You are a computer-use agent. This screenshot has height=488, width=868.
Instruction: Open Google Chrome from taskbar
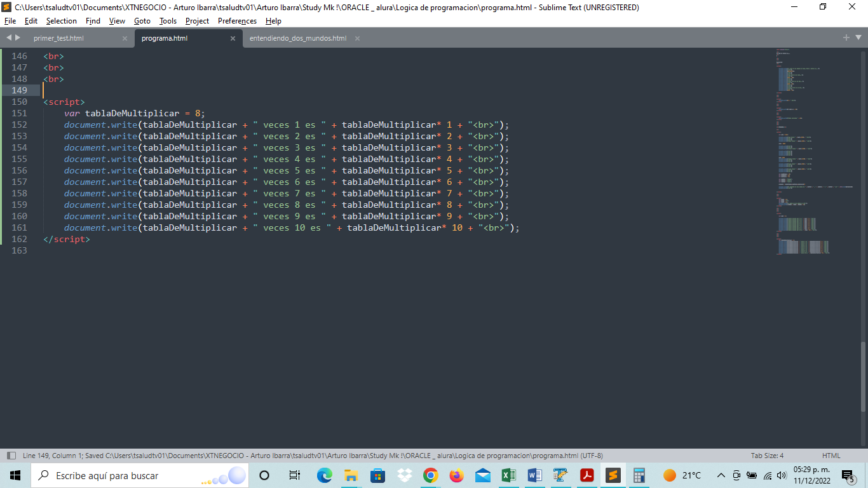(431, 475)
